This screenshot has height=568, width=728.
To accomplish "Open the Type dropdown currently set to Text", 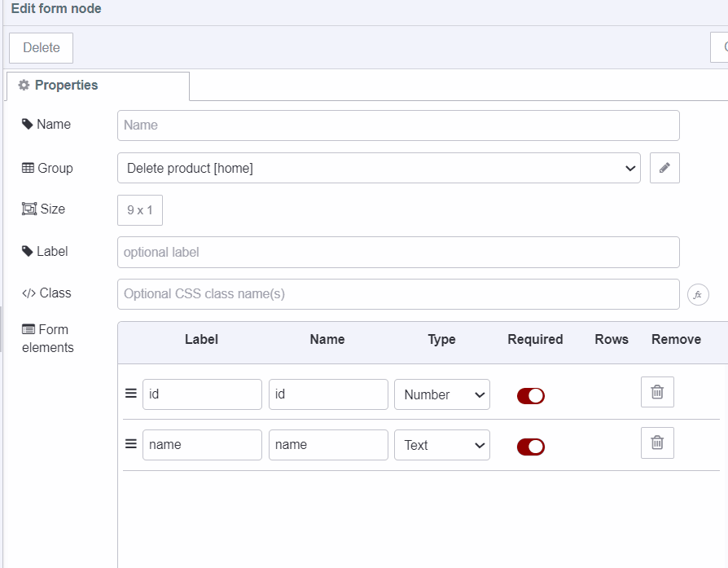I will tap(441, 445).
